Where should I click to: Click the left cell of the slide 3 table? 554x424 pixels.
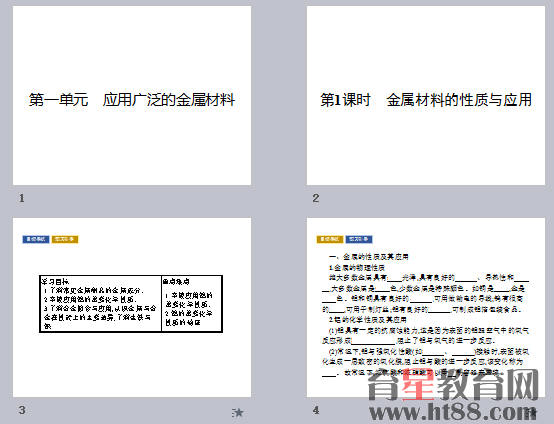(x=101, y=304)
